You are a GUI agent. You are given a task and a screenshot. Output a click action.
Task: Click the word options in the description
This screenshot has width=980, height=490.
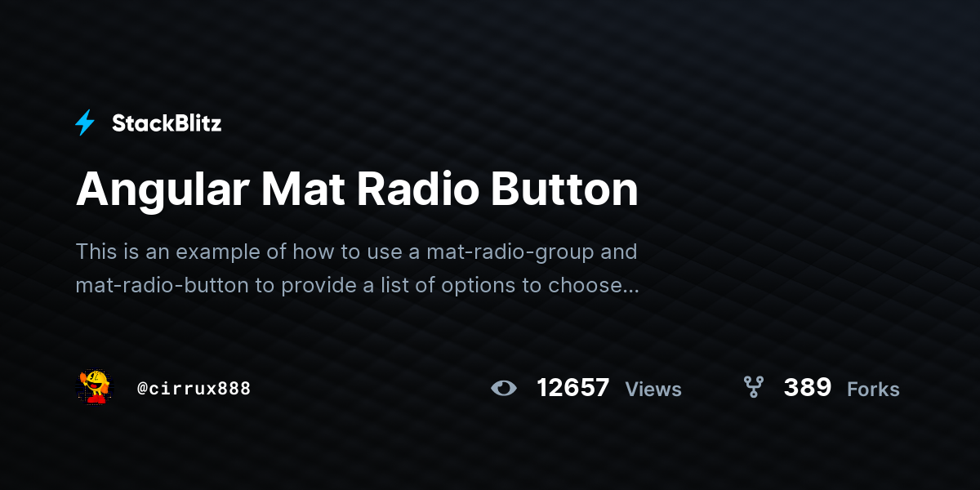pos(474,287)
